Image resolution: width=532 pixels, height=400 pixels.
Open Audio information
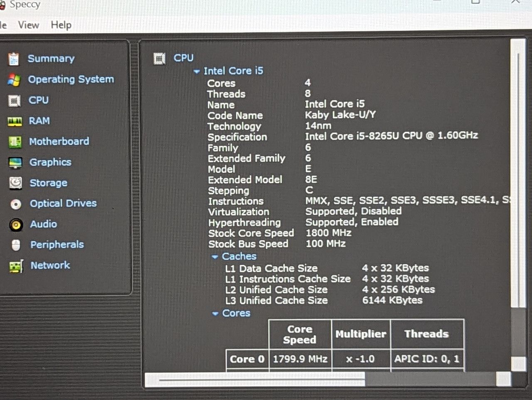[44, 224]
